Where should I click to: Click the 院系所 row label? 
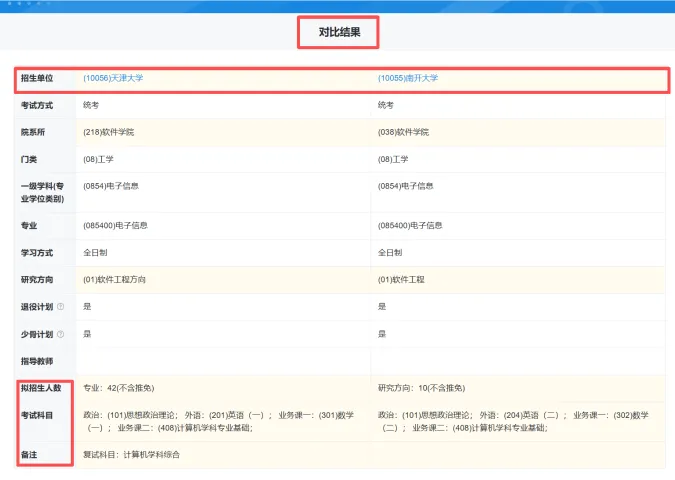tap(33, 132)
